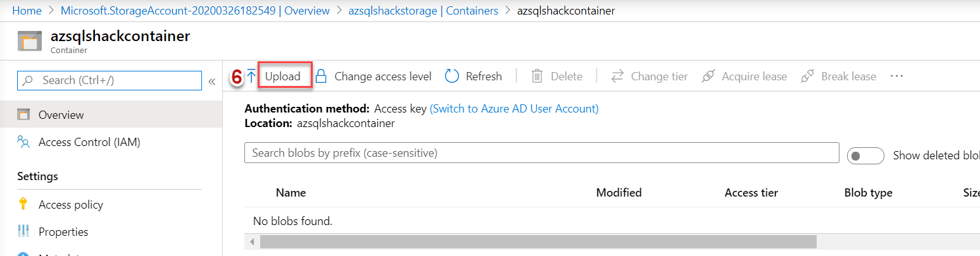Select Overview in the left menu

[x=61, y=115]
